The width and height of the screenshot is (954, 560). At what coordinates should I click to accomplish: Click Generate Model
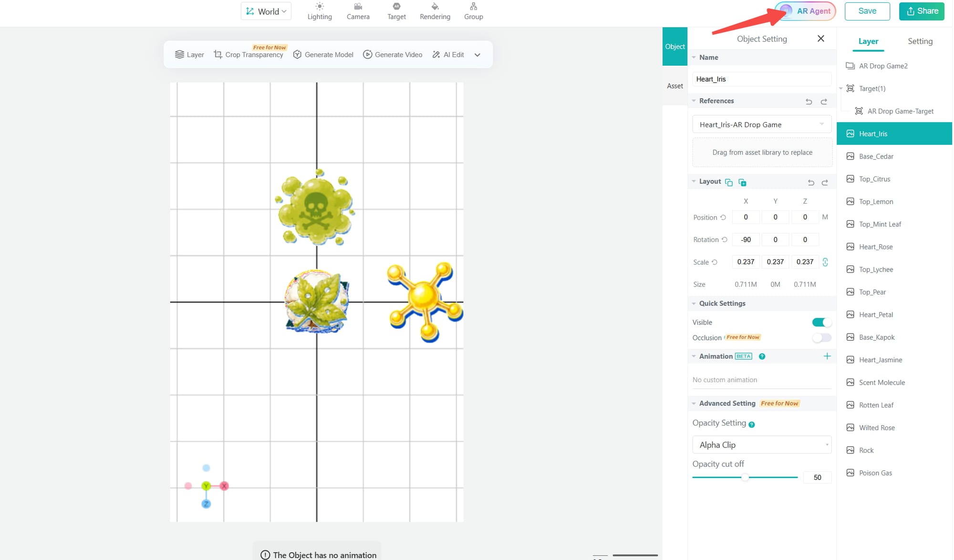323,55
